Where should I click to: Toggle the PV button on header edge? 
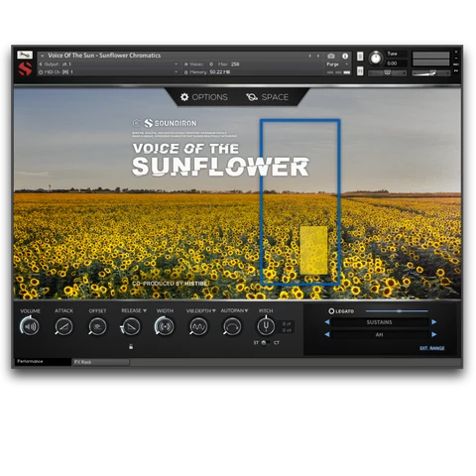coord(456,70)
